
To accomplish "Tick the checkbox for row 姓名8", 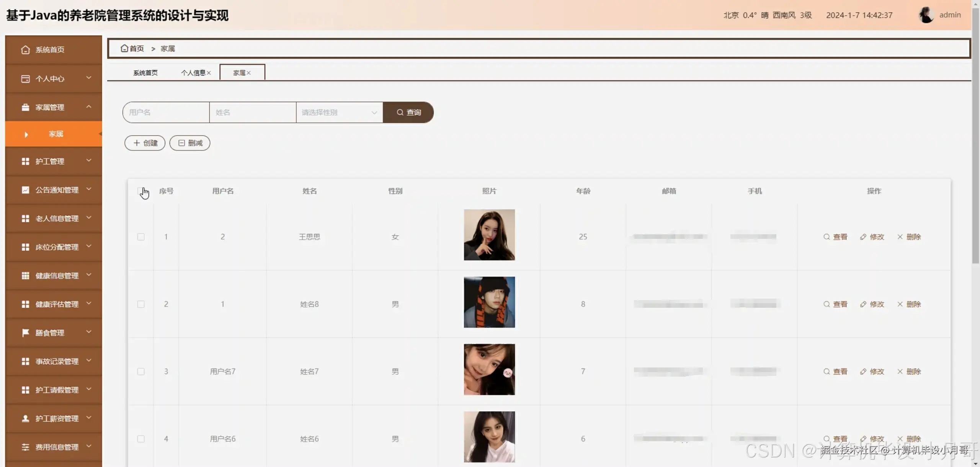I will click(141, 304).
